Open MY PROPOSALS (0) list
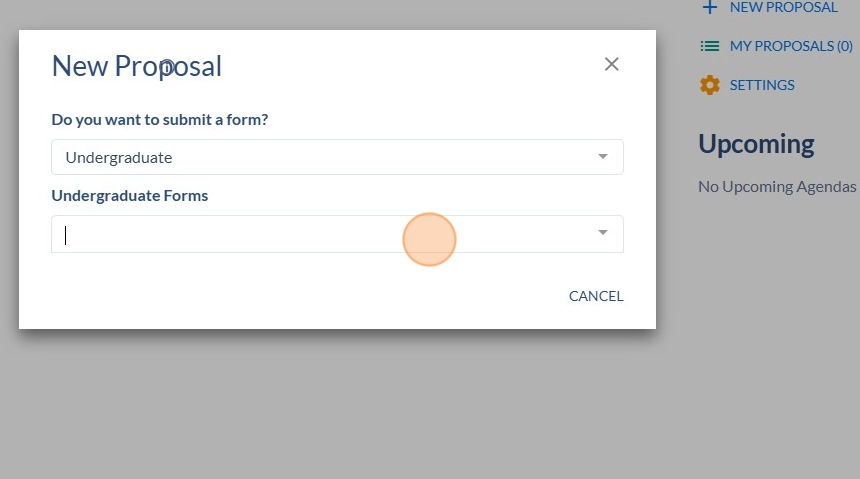The image size is (860, 479). point(791,46)
